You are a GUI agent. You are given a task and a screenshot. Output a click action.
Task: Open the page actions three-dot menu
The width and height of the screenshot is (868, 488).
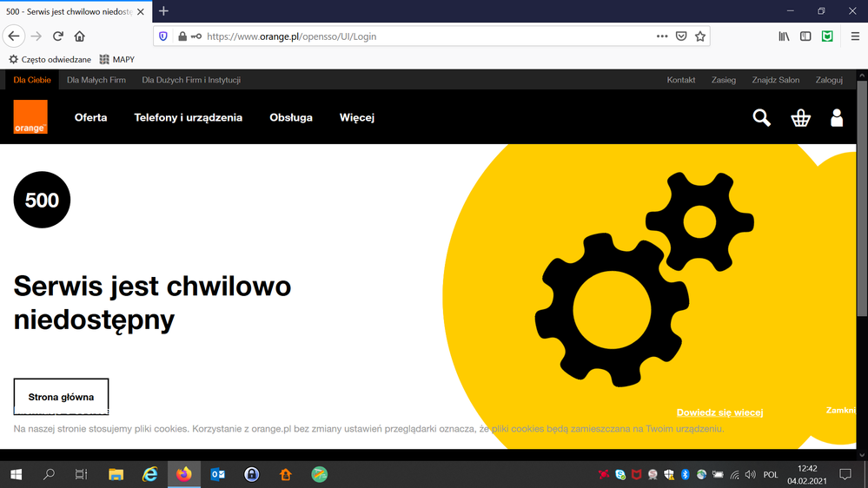tap(662, 36)
